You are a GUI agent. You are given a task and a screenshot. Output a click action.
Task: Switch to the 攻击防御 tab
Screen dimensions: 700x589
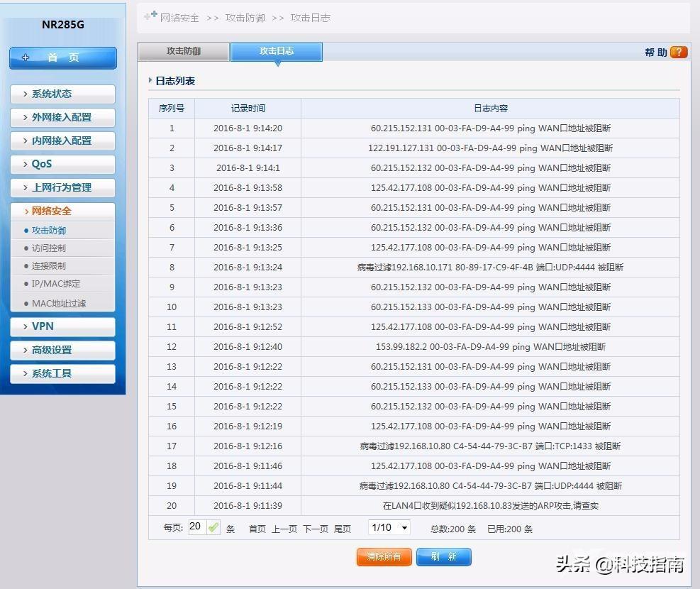click(184, 51)
